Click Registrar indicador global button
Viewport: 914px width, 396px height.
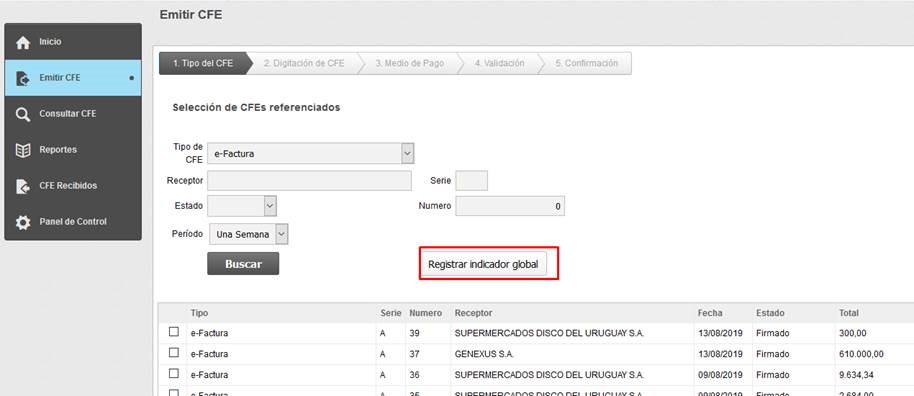483,264
